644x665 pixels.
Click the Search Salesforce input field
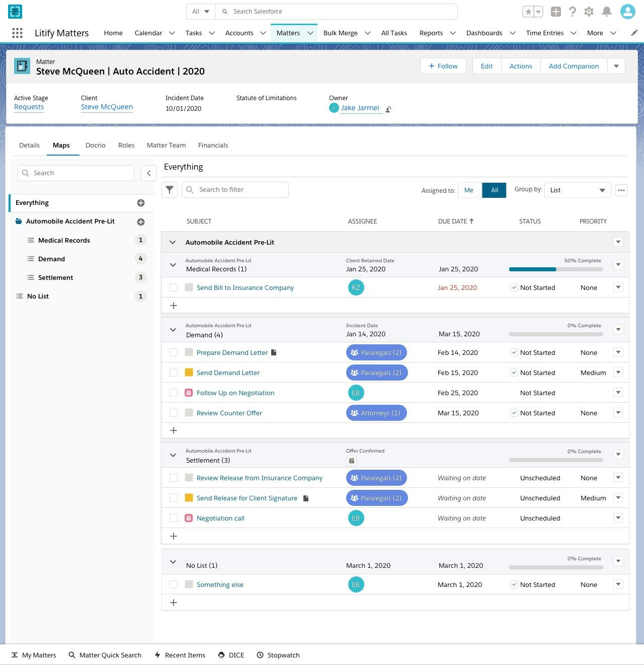pyautogui.click(x=336, y=12)
